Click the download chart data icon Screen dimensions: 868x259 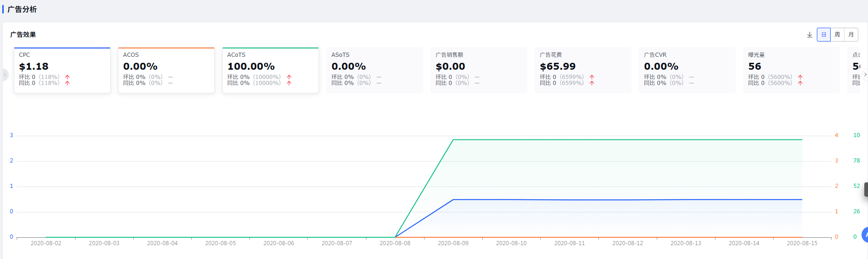point(809,35)
